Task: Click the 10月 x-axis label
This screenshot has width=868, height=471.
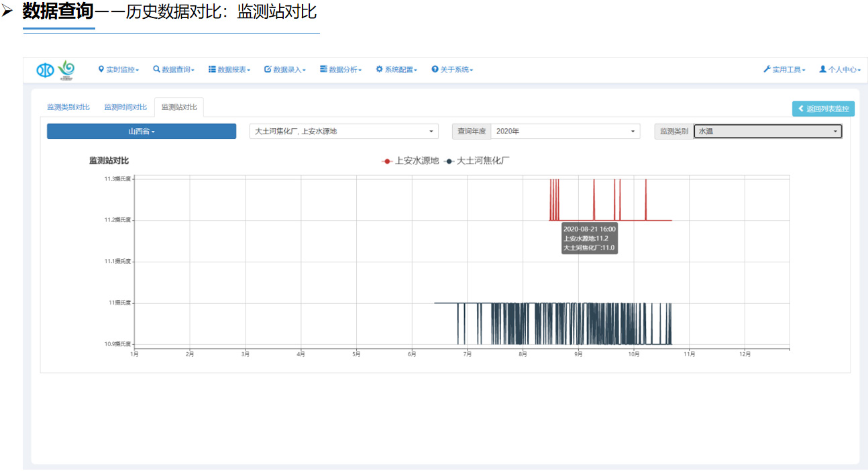Action: click(633, 354)
